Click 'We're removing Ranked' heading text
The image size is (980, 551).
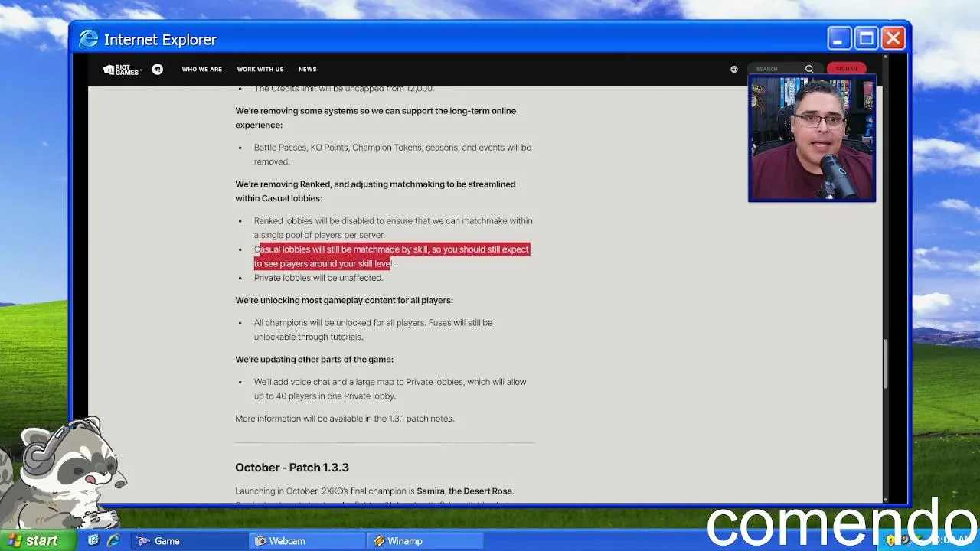pos(375,191)
